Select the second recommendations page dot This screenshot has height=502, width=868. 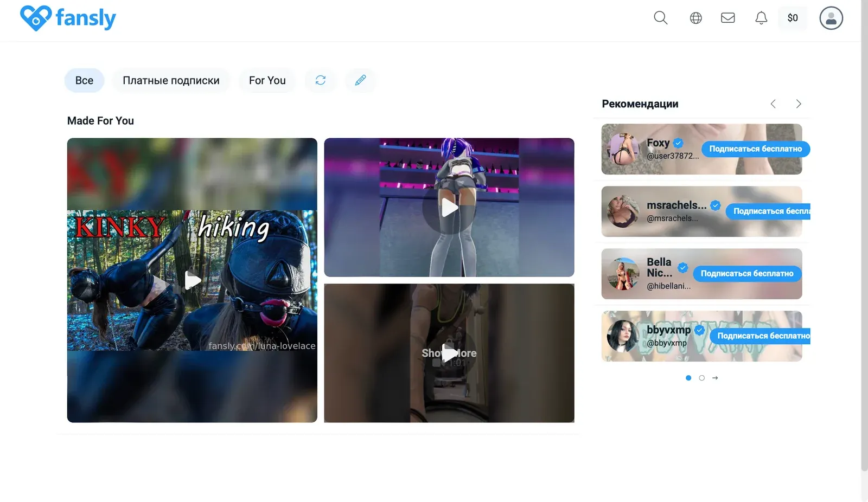701,378
